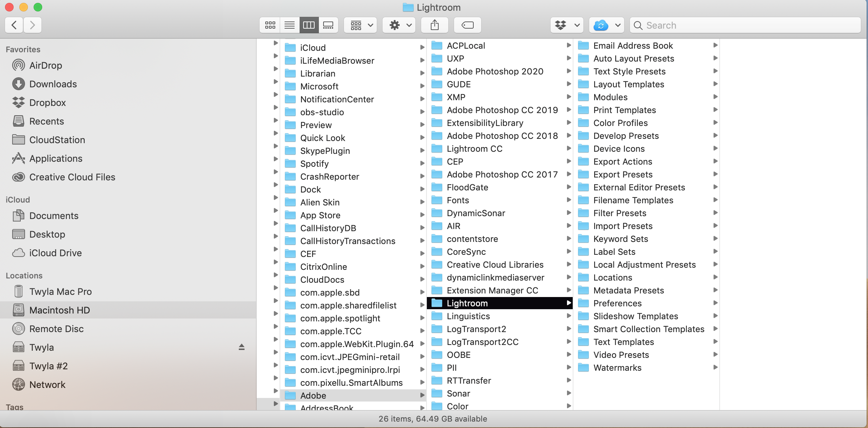Select the Filename Templates folder
The width and height of the screenshot is (868, 428).
click(x=646, y=200)
